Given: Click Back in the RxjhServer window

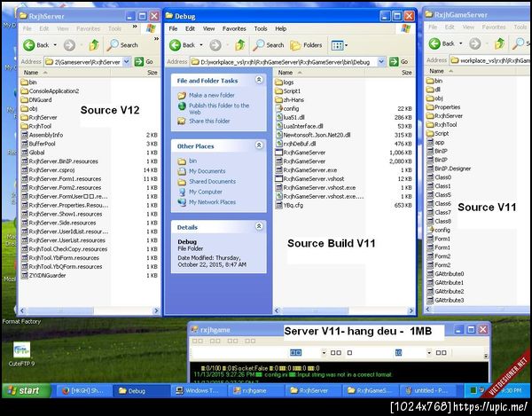Looking at the screenshot, I should [36, 44].
